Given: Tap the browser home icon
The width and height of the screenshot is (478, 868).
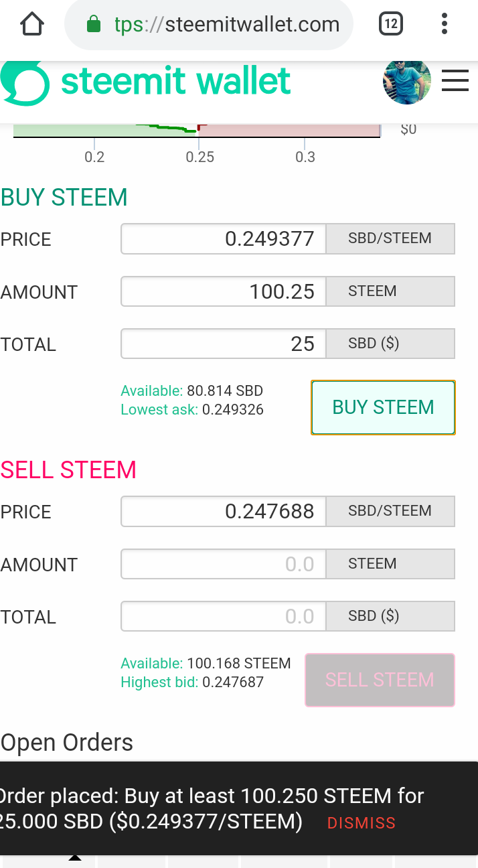Looking at the screenshot, I should [31, 25].
